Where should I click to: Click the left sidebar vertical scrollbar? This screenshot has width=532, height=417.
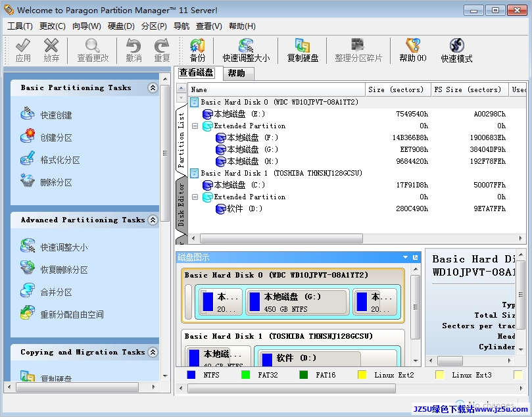(x=165, y=153)
